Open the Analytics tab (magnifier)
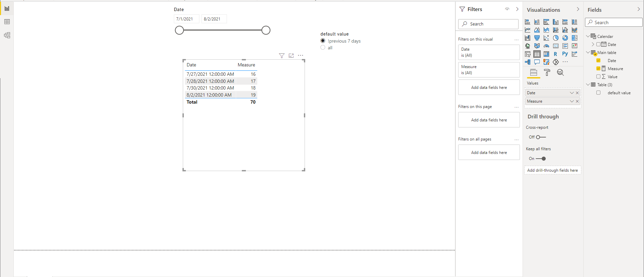This screenshot has height=277, width=644. pos(560,72)
